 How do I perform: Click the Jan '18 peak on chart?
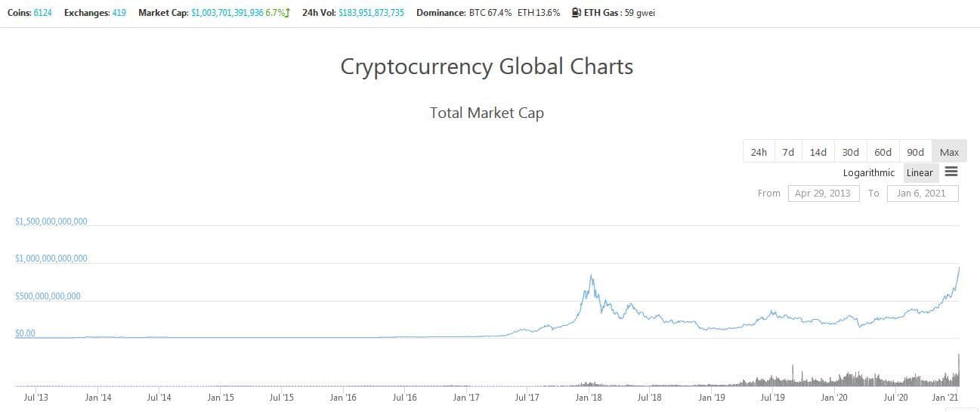pos(592,275)
